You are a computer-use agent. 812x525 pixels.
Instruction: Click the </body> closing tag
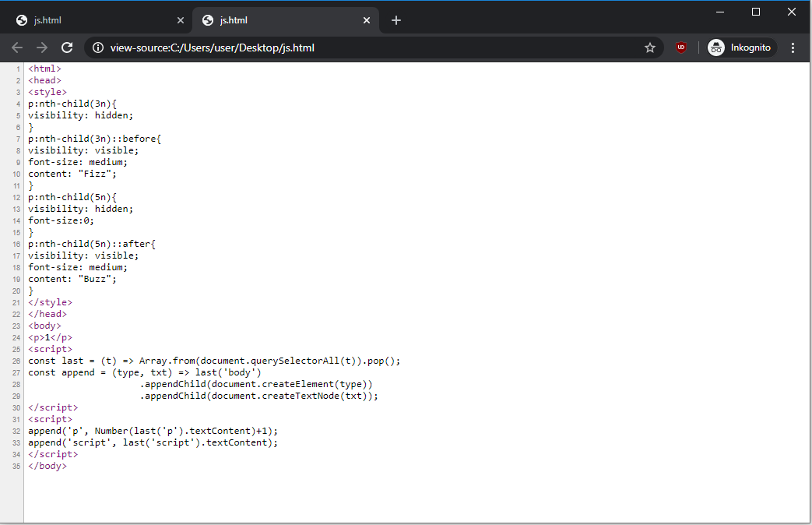click(47, 465)
